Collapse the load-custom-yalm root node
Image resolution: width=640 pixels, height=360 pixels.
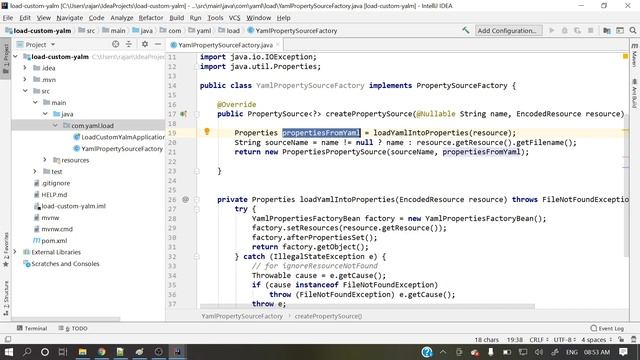tap(15, 56)
